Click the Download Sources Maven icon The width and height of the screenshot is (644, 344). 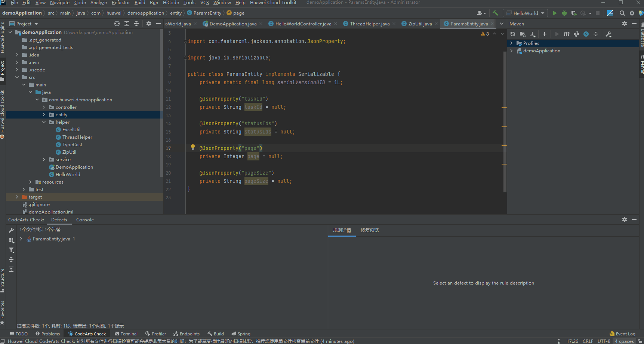click(533, 34)
